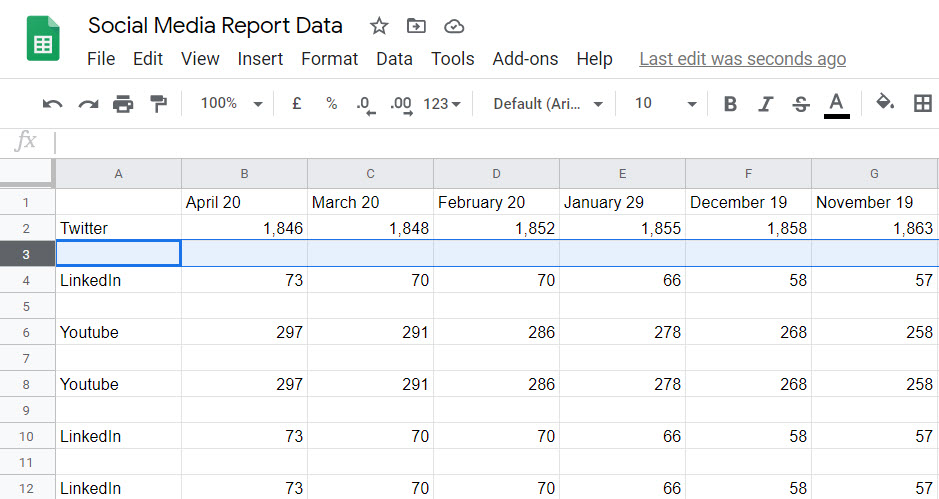The width and height of the screenshot is (939, 499).
Task: Select the Paint format roller icon
Action: (159, 104)
